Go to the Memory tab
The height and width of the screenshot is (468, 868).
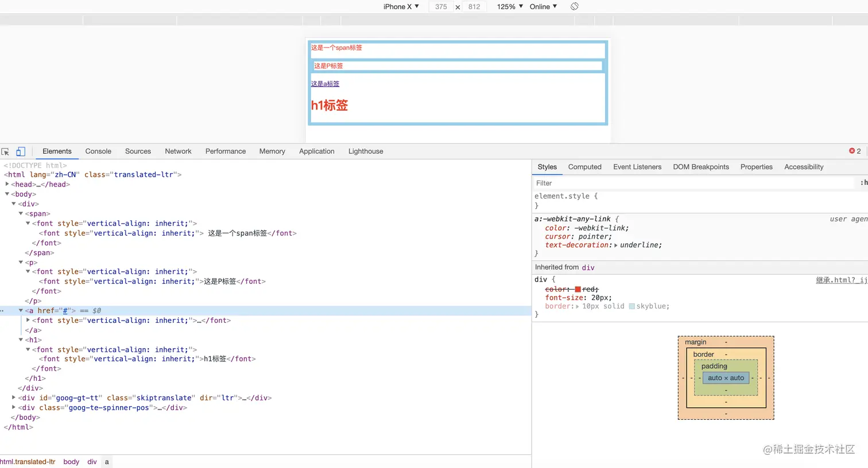tap(272, 151)
